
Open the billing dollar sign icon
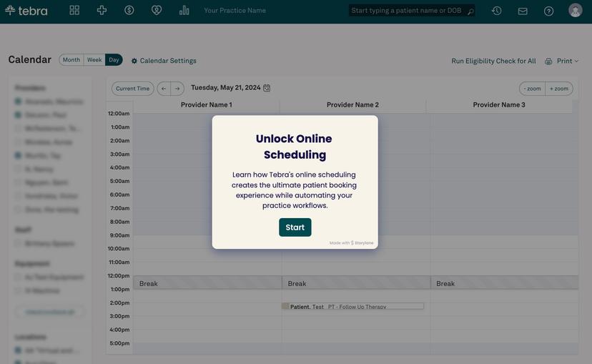point(129,11)
